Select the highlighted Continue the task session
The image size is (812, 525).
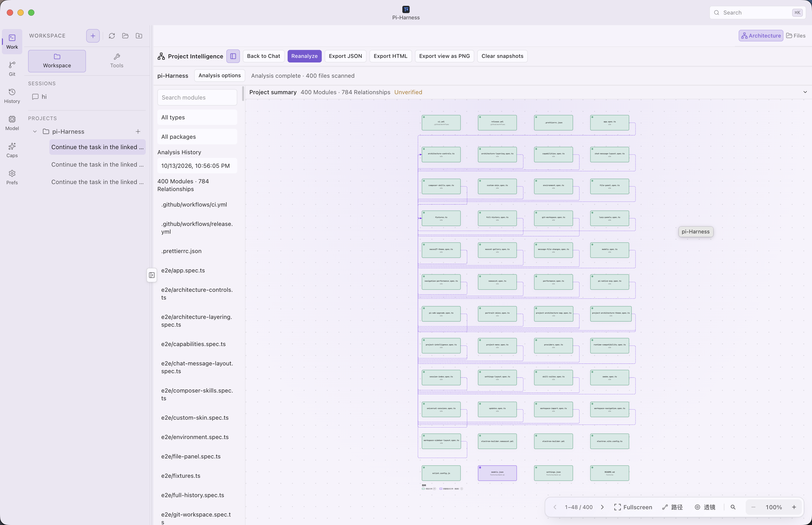point(98,147)
